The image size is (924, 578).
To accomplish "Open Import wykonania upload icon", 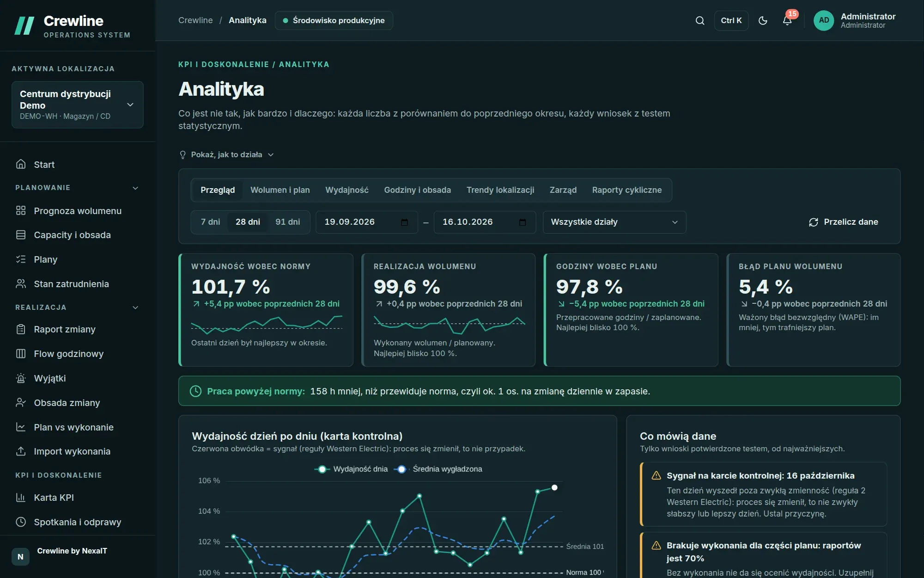I will tap(21, 451).
